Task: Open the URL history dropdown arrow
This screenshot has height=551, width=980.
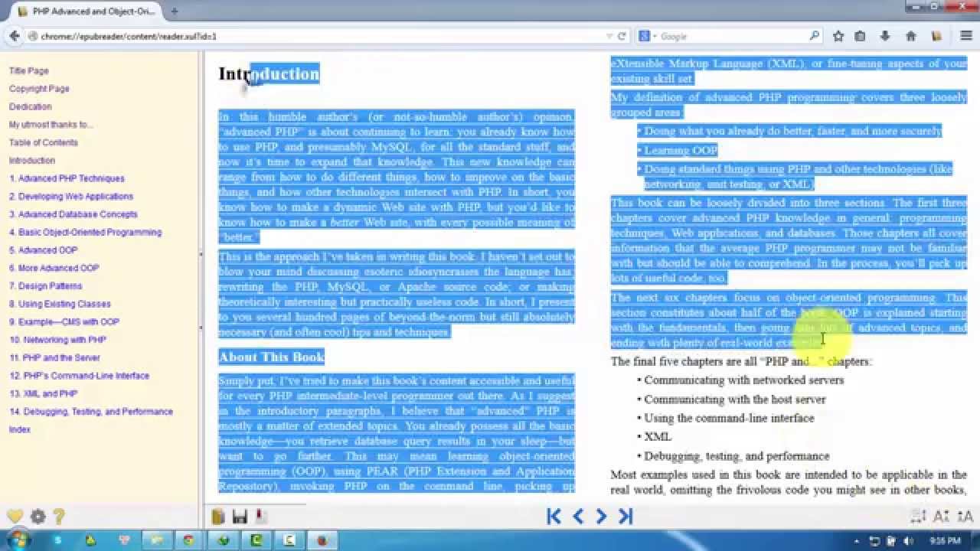Action: click(609, 36)
